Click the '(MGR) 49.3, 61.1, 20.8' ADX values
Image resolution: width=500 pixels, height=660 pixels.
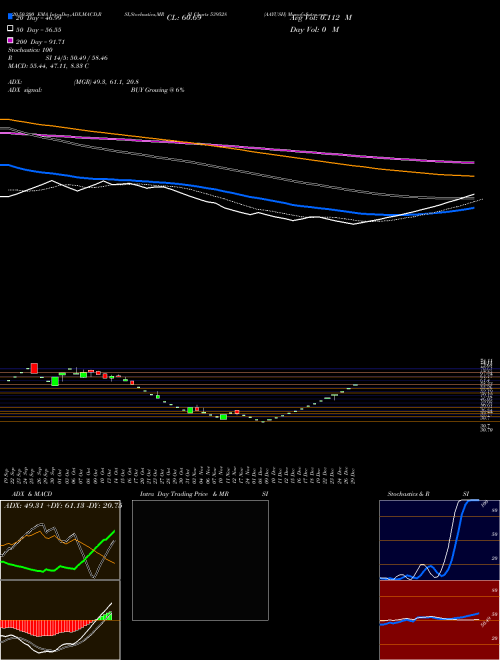[x=106, y=82]
